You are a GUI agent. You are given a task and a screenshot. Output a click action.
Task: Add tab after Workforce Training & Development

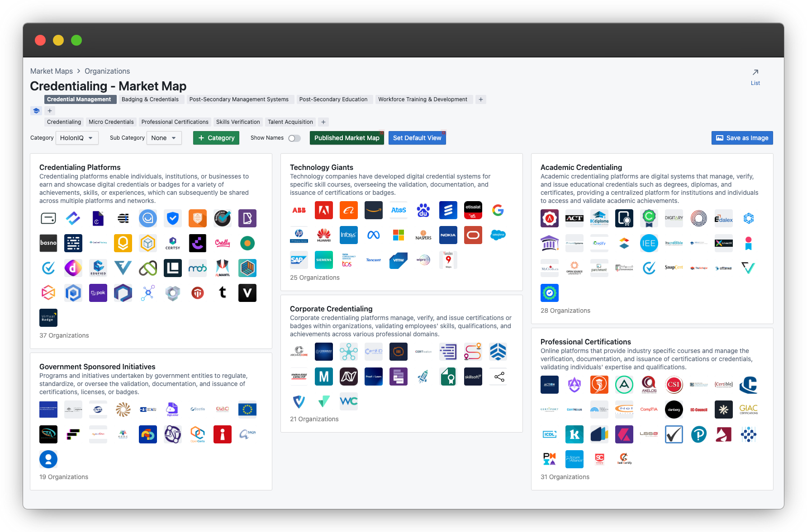pos(481,99)
